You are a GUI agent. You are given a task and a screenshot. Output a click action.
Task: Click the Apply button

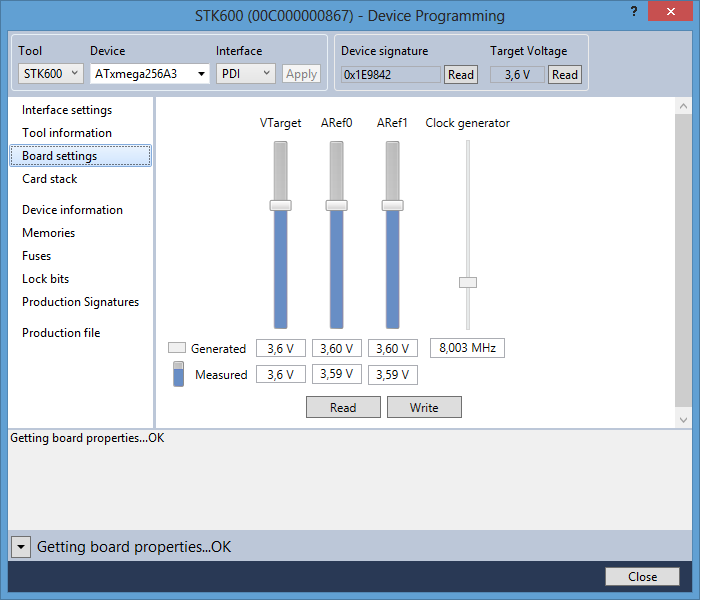pyautogui.click(x=304, y=75)
